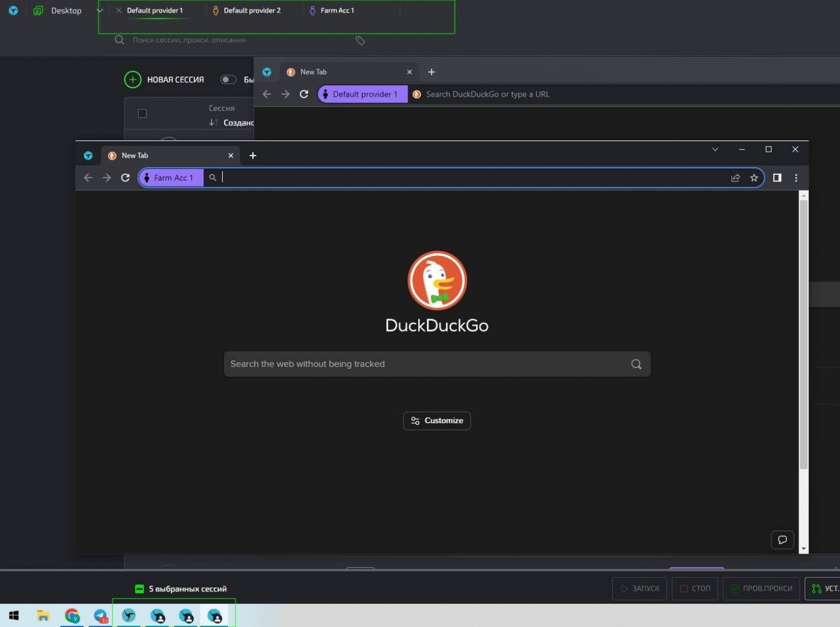Open File Explorer from taskbar

(43, 616)
